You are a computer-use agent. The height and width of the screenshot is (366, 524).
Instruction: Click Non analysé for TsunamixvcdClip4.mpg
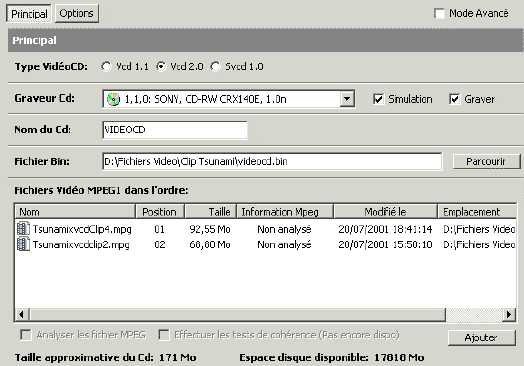[x=284, y=229]
